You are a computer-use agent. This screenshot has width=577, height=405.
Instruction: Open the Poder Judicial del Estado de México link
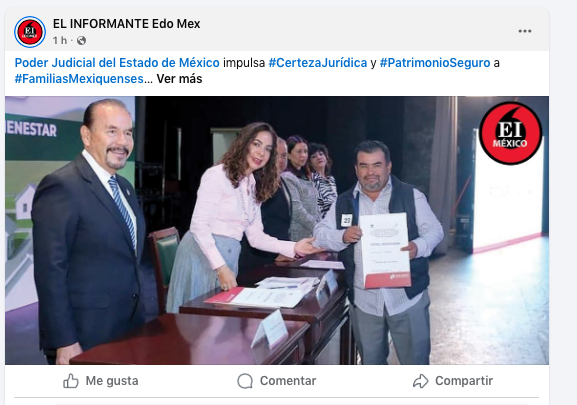coord(117,63)
